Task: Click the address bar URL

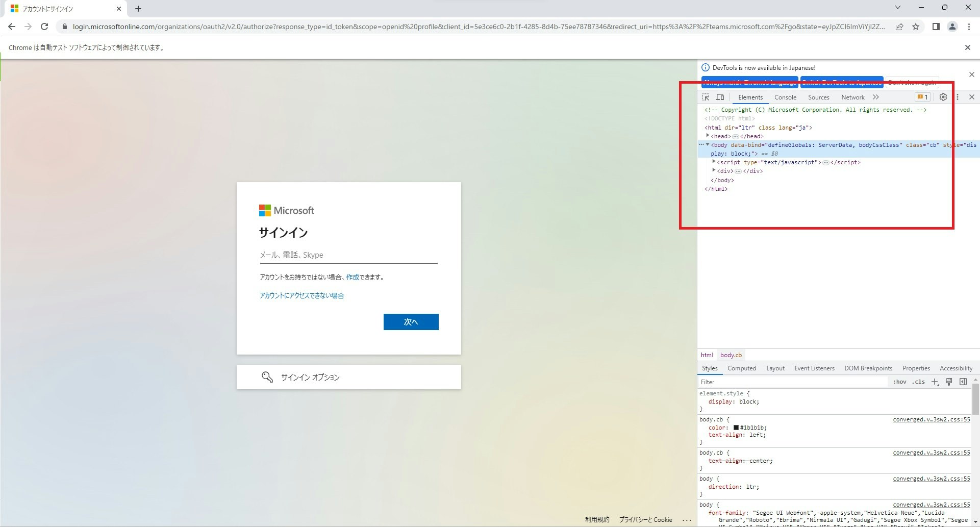Action: point(479,27)
